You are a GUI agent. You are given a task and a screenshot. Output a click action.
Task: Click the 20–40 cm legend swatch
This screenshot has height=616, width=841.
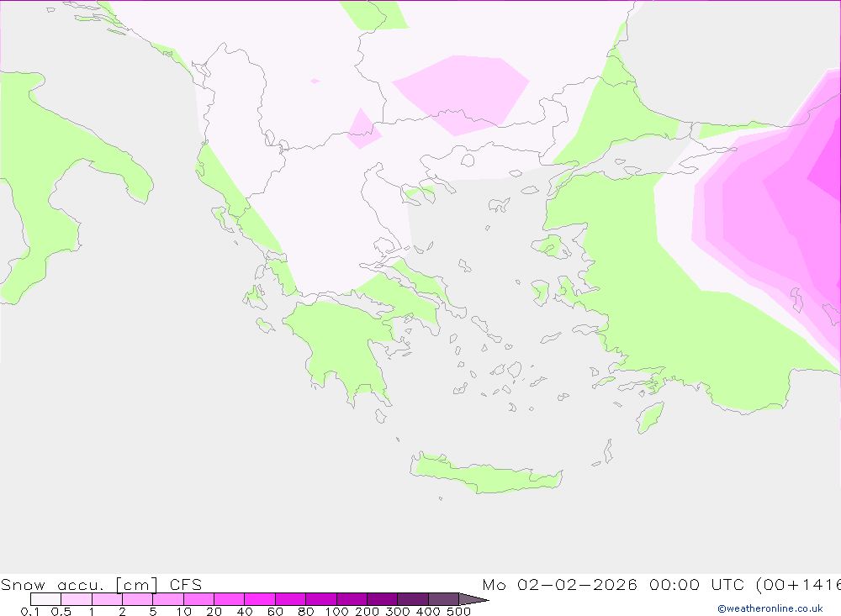tap(229, 599)
